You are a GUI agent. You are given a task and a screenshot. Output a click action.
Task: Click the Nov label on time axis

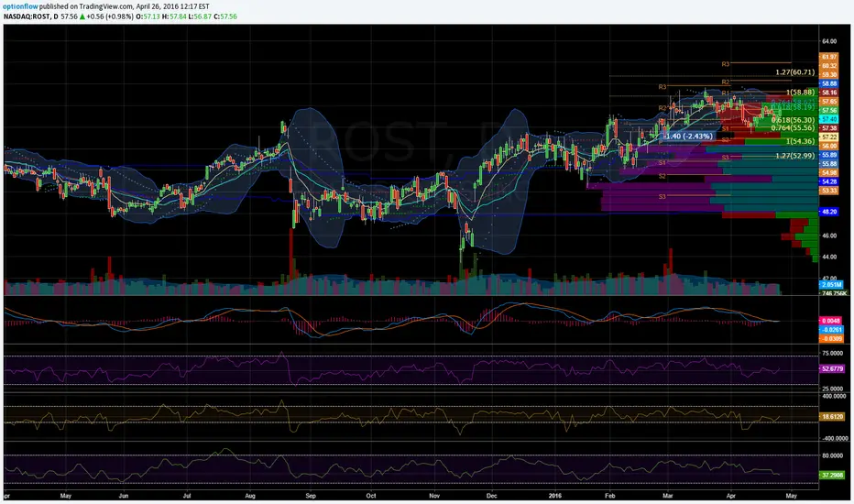(434, 496)
